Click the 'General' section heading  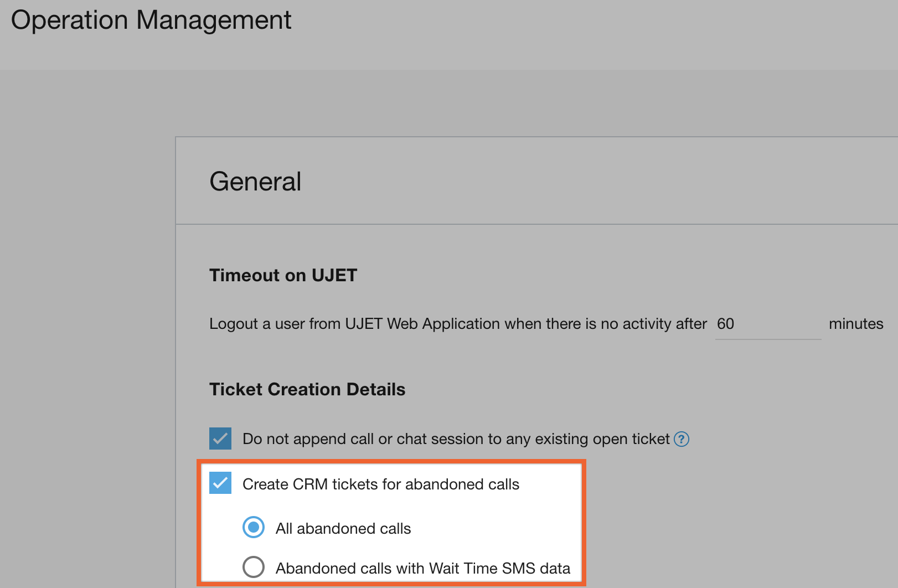point(255,182)
